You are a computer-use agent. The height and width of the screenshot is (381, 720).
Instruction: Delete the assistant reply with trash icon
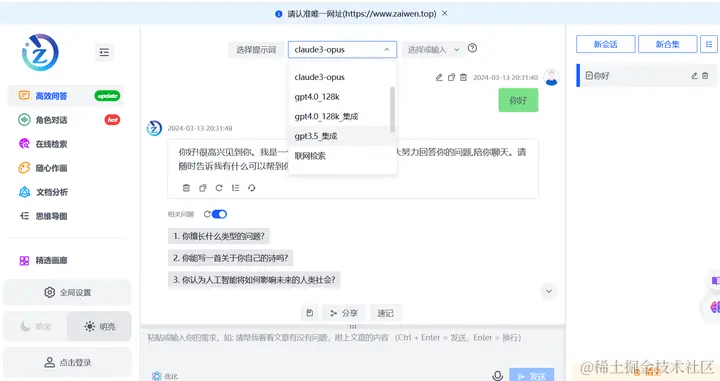point(186,188)
